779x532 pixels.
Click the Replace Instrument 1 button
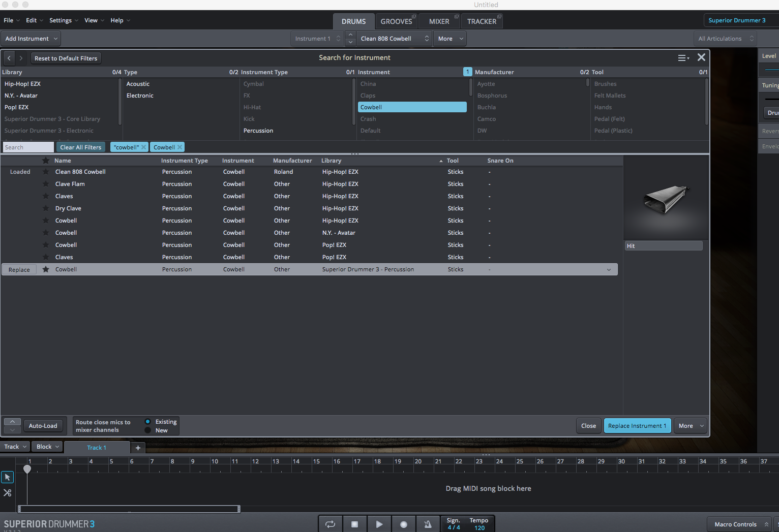click(x=637, y=426)
